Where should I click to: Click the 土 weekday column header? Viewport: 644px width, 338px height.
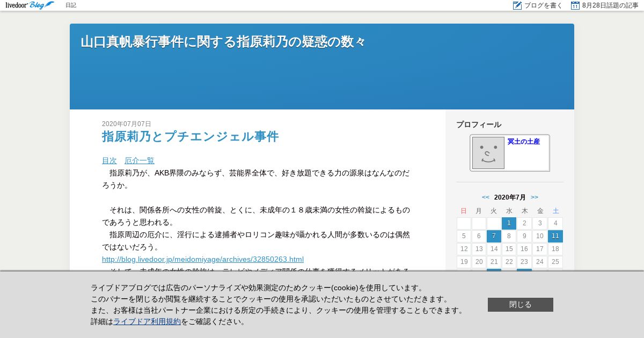[555, 211]
